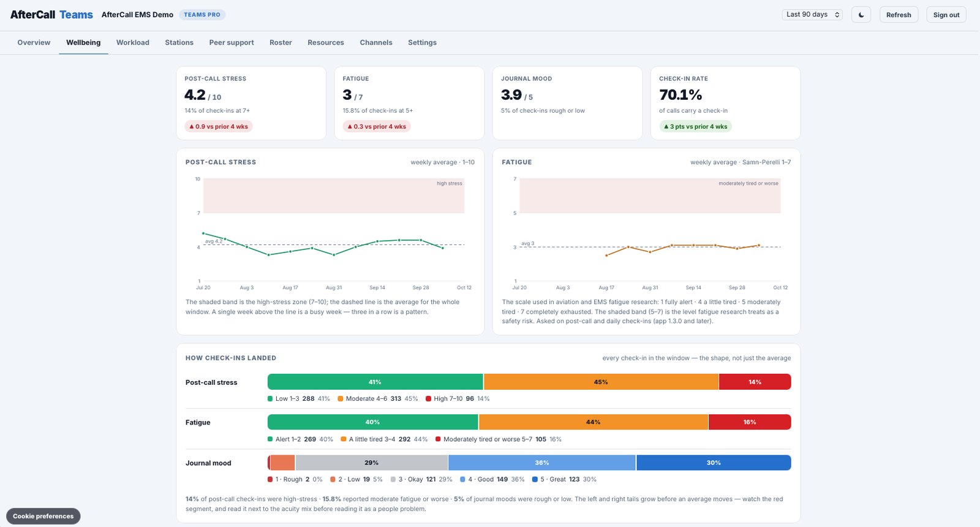Open the Last 90 days dropdown
Screen dimensions: 980x527
[813, 15]
